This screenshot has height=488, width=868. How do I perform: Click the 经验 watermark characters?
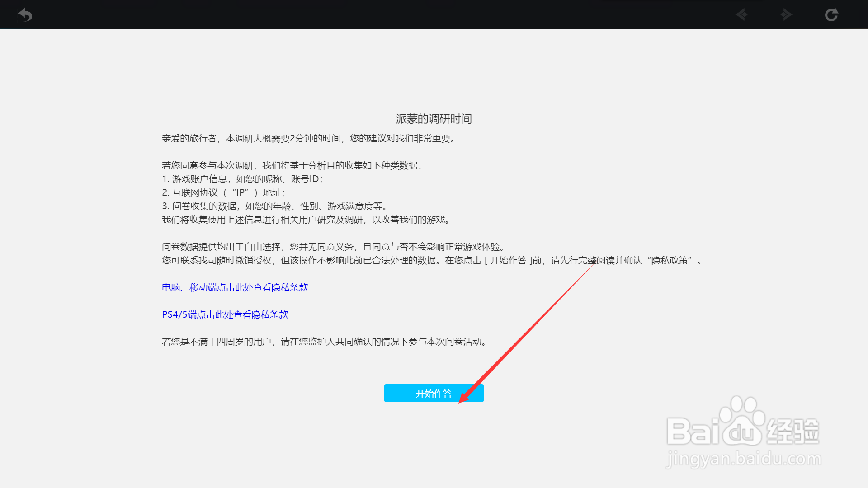click(x=793, y=431)
